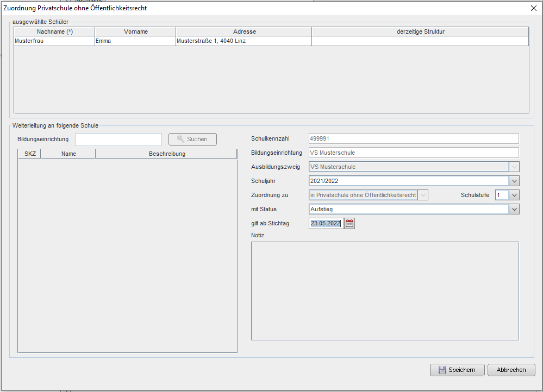The image size is (543, 392).
Task: Click the Suchen search button
Action: tap(192, 139)
